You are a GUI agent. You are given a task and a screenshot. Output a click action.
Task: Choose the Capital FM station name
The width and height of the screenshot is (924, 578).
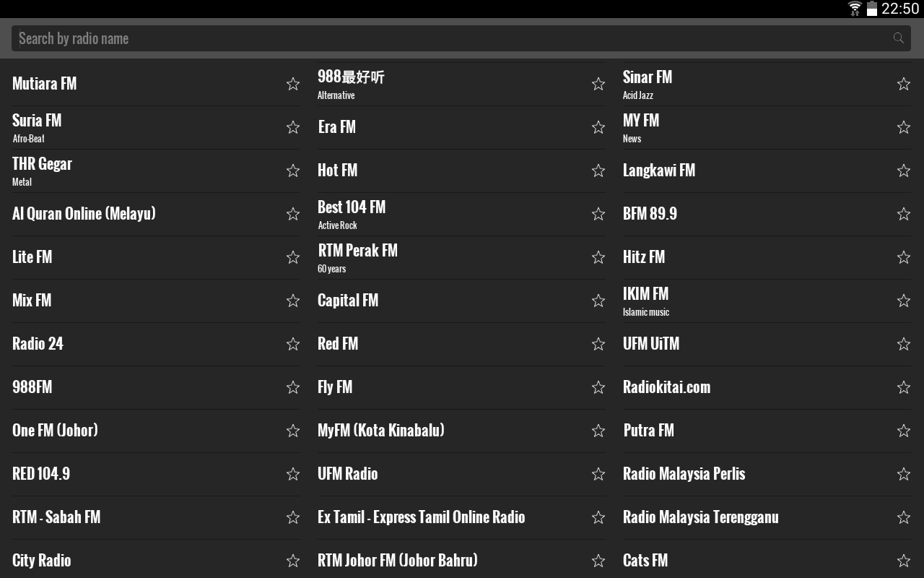pyautogui.click(x=348, y=301)
